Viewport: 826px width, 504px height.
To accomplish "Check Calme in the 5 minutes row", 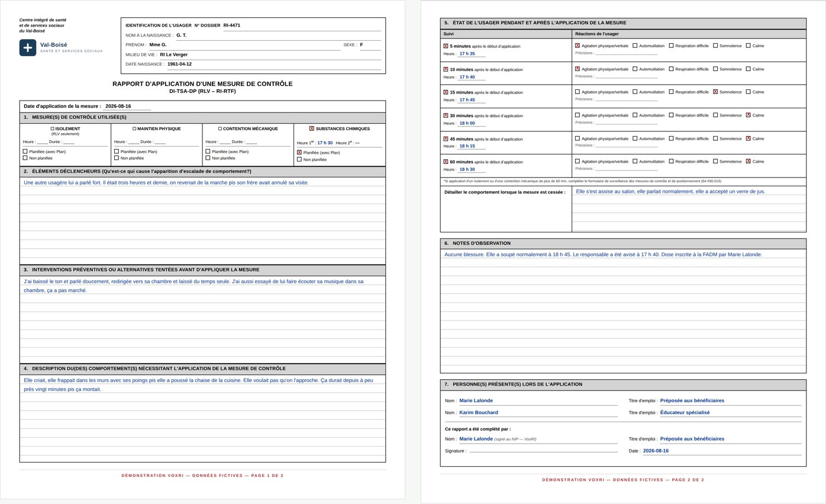I will click(x=748, y=46).
